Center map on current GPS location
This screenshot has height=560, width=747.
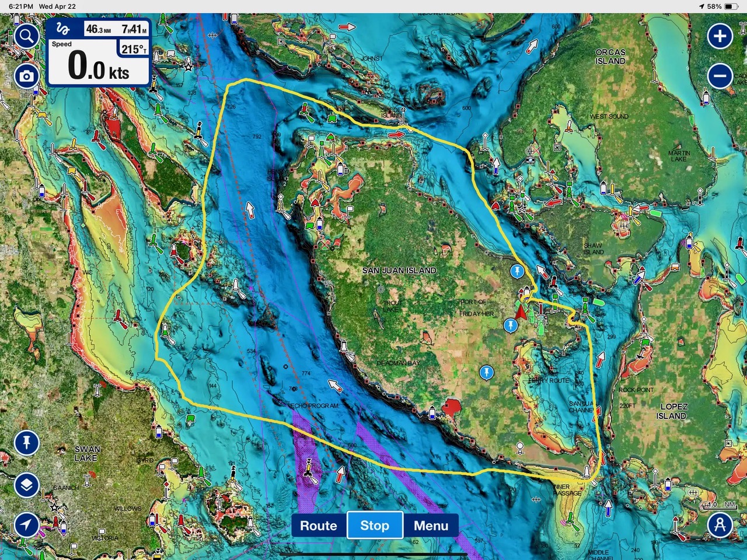[26, 524]
